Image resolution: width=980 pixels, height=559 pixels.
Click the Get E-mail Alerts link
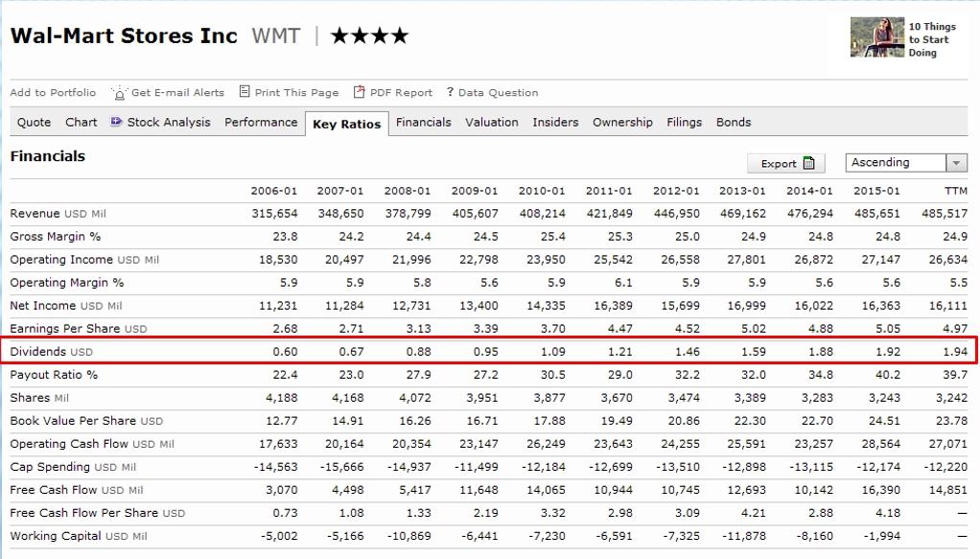click(177, 93)
